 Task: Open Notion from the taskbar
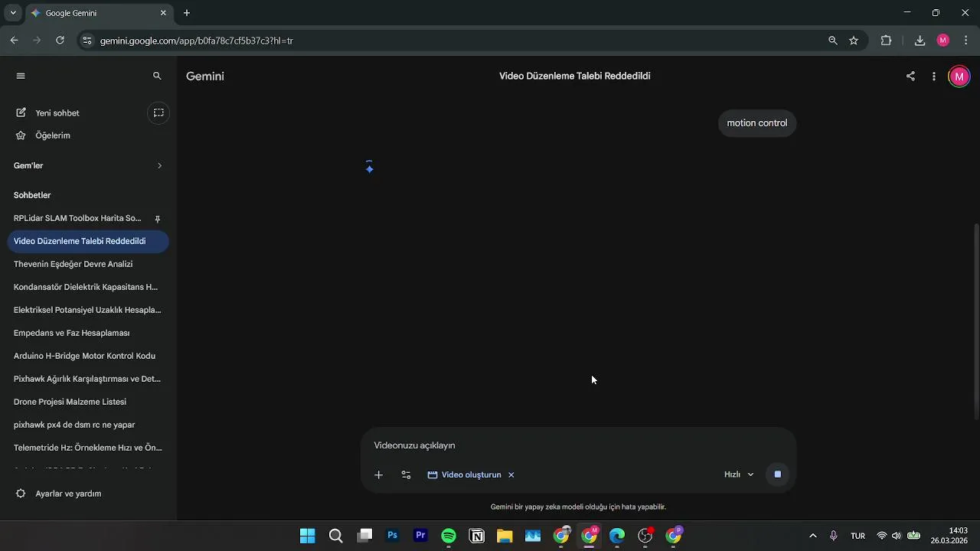[x=477, y=536]
